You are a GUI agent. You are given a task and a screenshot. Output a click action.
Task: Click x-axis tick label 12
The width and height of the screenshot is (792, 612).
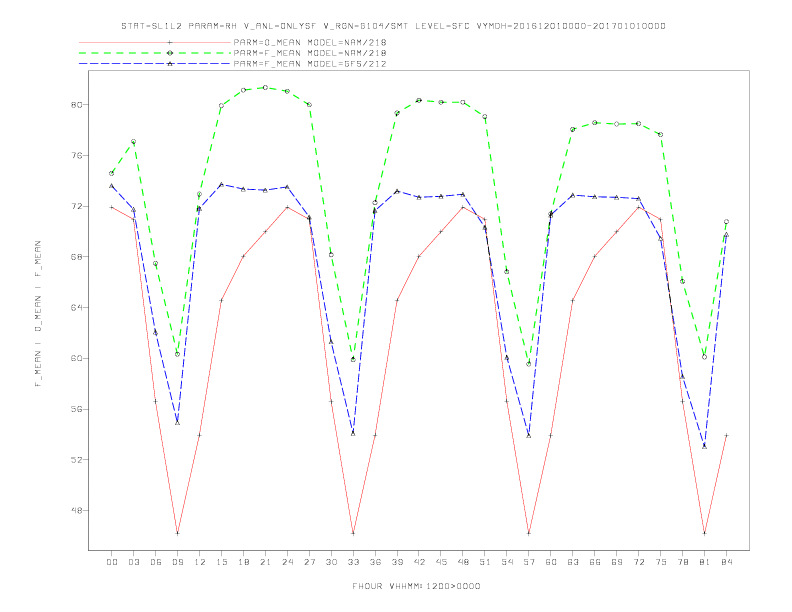point(200,562)
